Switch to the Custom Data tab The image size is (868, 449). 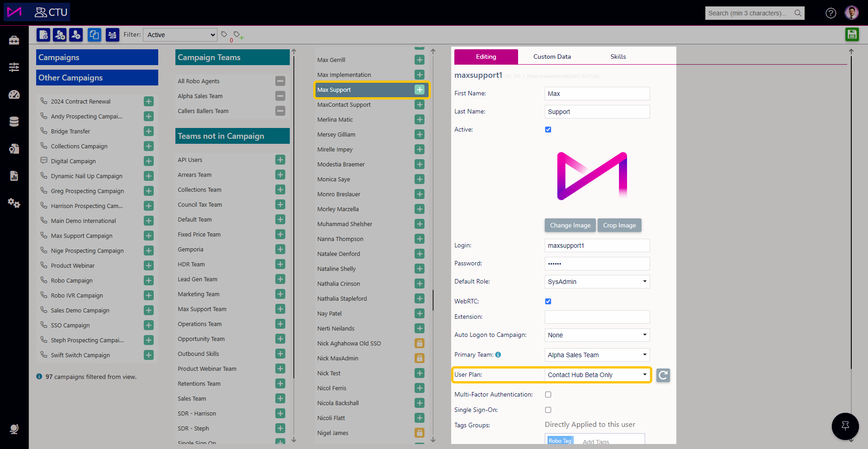point(552,57)
